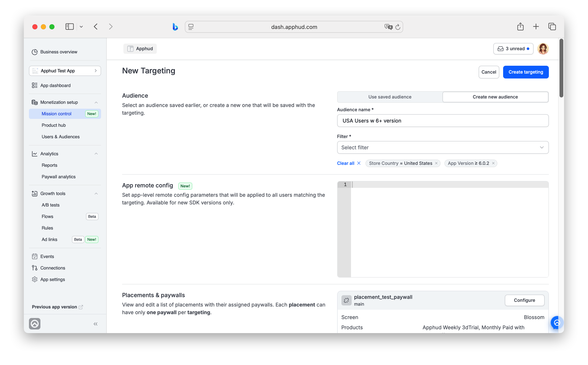Screen dimensions: 588x365
Task: Open the Select filter dropdown
Action: coord(443,147)
